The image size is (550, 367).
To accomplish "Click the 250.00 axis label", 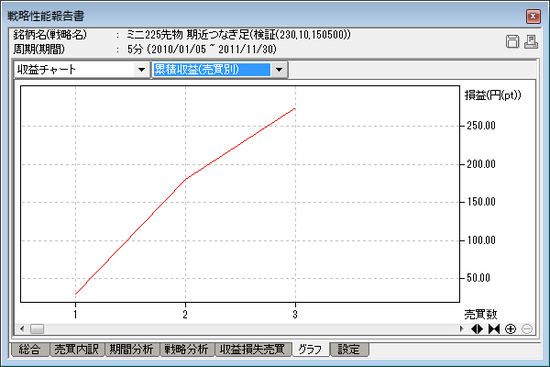I will click(x=481, y=126).
